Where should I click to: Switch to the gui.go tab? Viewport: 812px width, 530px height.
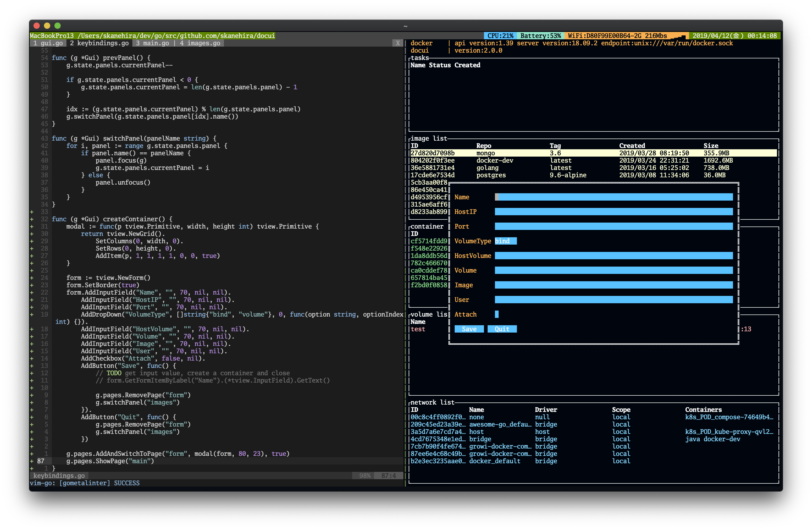tap(48, 43)
